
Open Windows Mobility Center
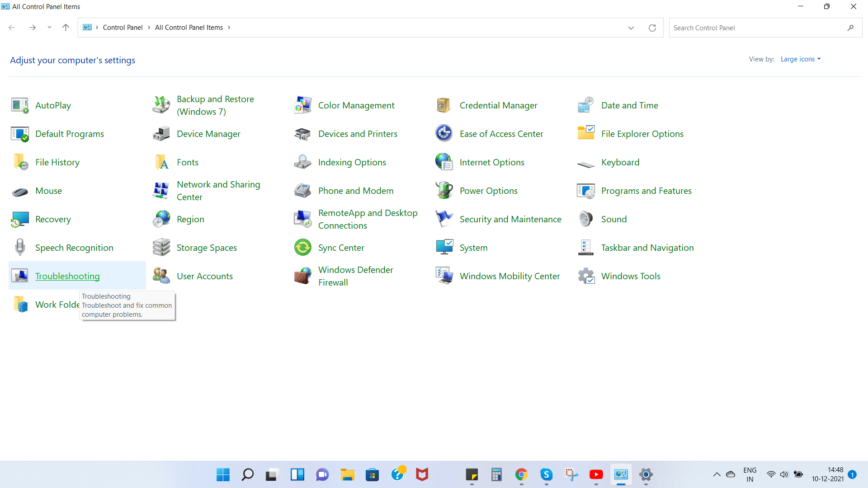point(509,276)
